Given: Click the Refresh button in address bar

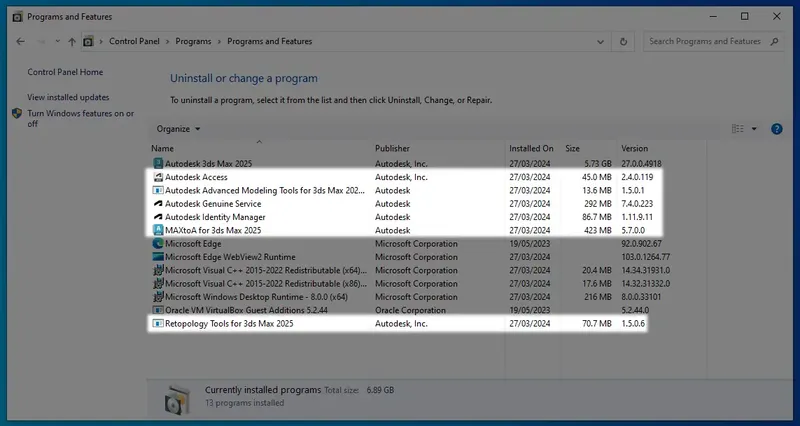Looking at the screenshot, I should 624,42.
